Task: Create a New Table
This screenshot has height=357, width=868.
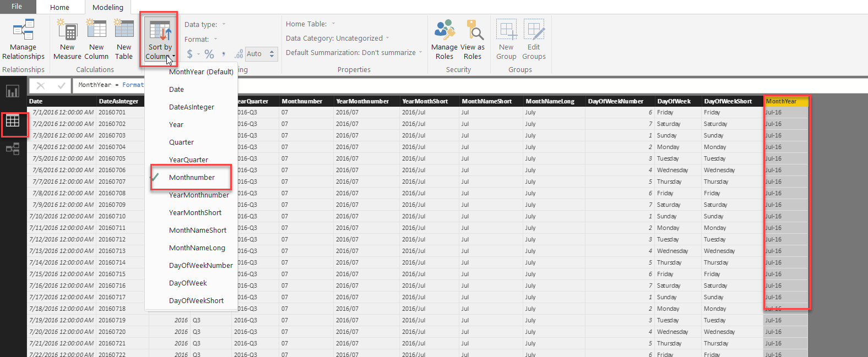Action: click(x=124, y=39)
